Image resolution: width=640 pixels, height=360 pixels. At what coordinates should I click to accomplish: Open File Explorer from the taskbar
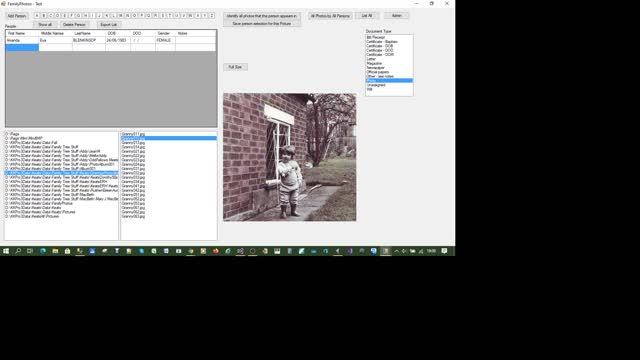pos(55,251)
